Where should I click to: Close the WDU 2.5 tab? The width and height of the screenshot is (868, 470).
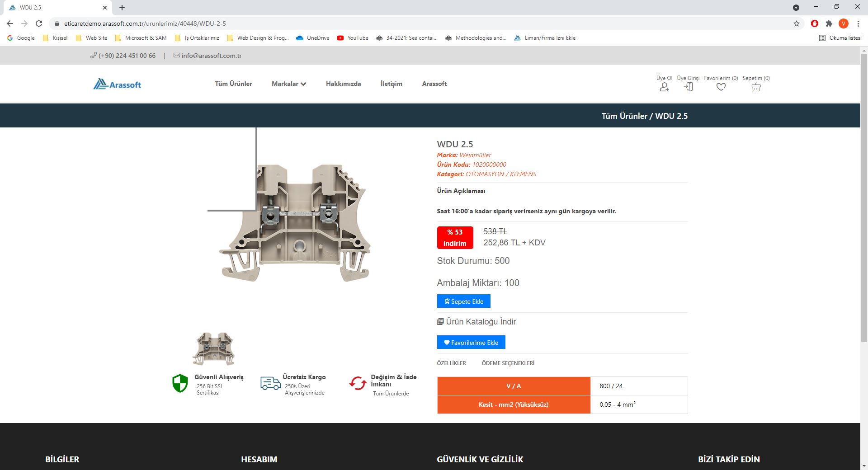[105, 8]
